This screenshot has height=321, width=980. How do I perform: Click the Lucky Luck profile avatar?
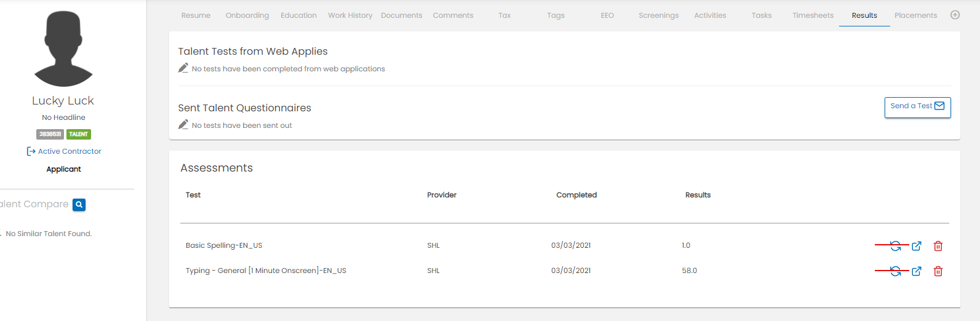point(63,49)
